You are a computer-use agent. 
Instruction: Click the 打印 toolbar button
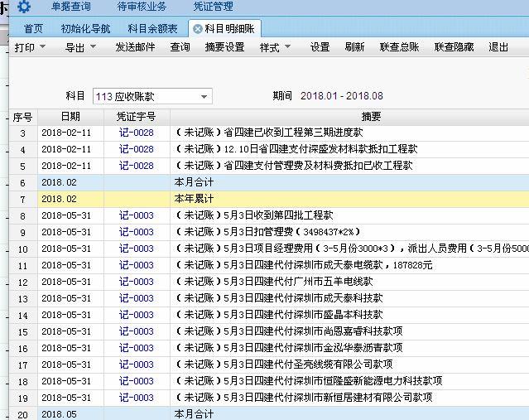pos(25,47)
